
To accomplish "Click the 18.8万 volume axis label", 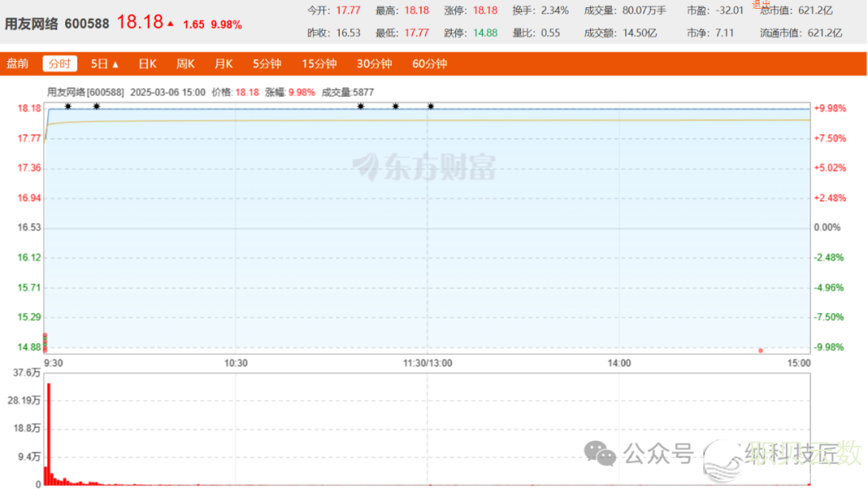I will point(27,429).
